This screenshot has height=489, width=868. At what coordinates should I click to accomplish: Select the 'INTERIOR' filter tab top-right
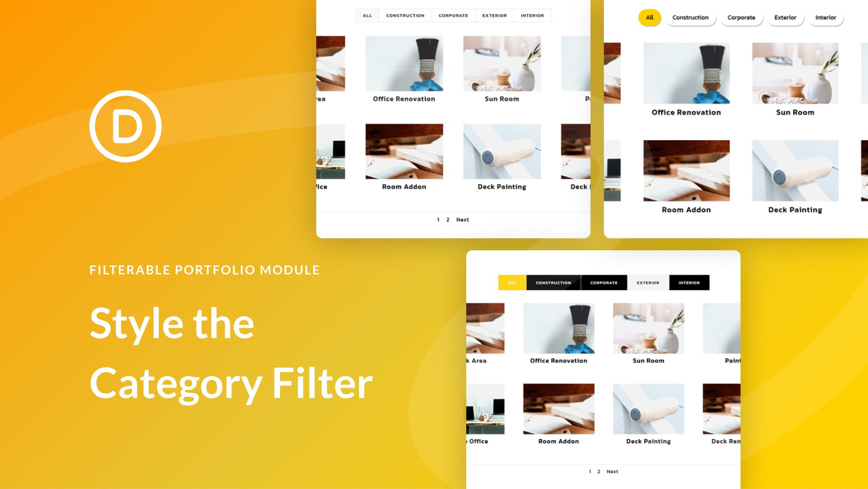[826, 18]
